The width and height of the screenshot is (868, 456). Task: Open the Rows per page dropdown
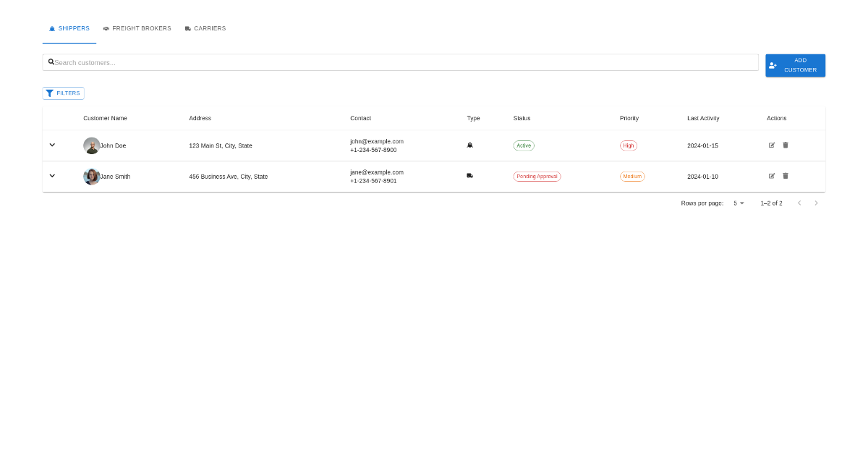click(737, 203)
